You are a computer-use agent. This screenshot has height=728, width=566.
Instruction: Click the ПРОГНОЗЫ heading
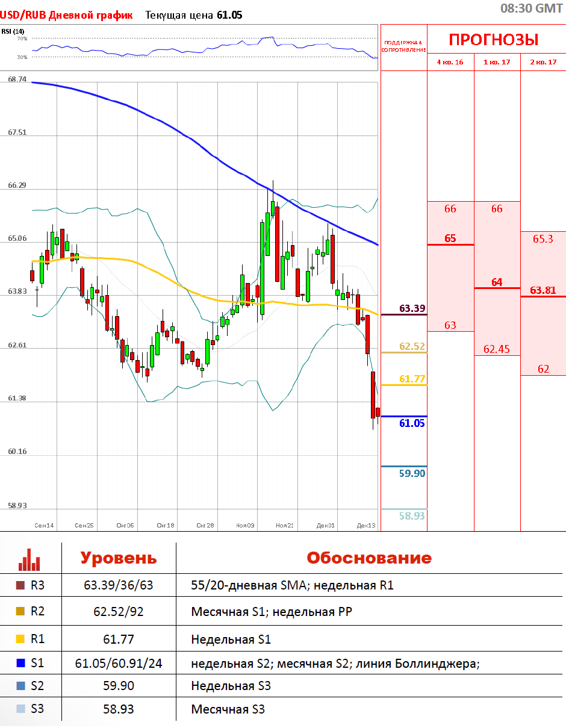tap(493, 40)
